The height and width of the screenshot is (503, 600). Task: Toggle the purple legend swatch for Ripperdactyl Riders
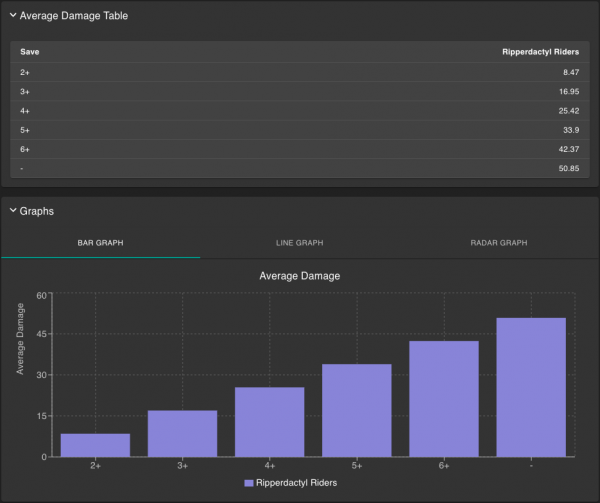(249, 483)
